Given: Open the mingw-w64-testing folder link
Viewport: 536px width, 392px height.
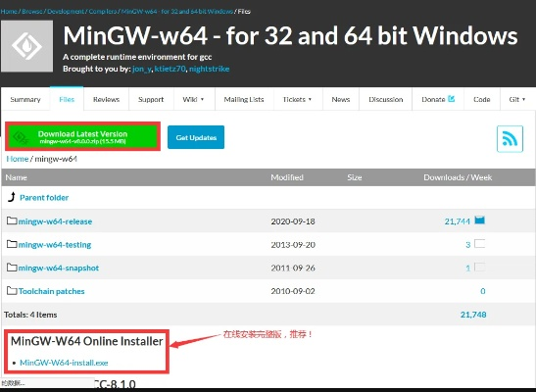Looking at the screenshot, I should [55, 245].
